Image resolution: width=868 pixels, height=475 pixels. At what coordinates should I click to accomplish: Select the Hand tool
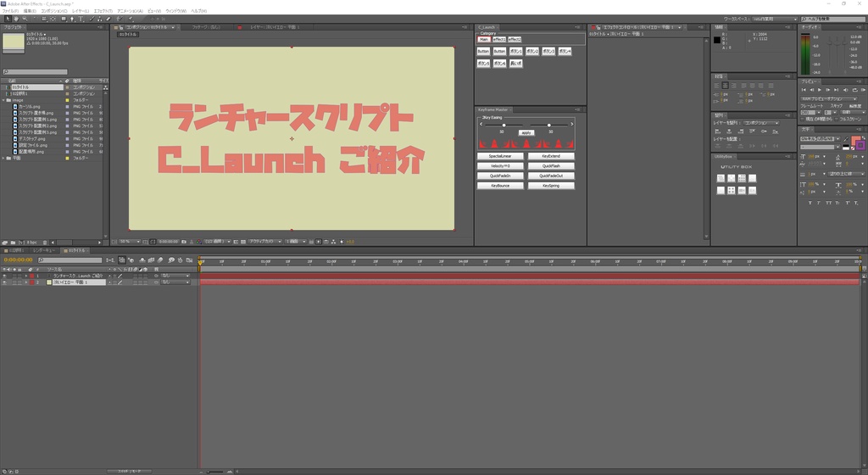16,19
